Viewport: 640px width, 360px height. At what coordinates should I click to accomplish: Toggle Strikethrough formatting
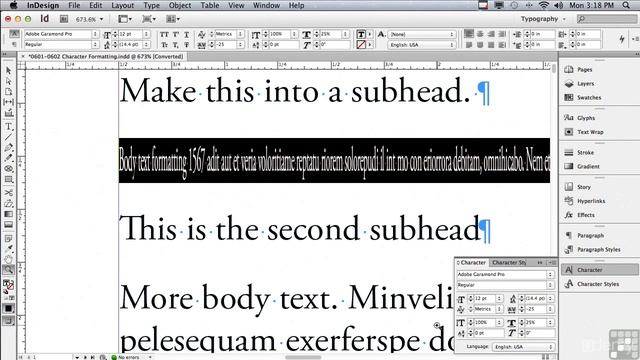tap(186, 44)
